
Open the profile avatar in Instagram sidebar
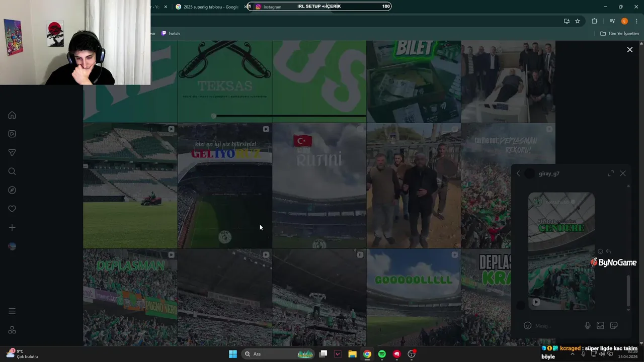12,246
